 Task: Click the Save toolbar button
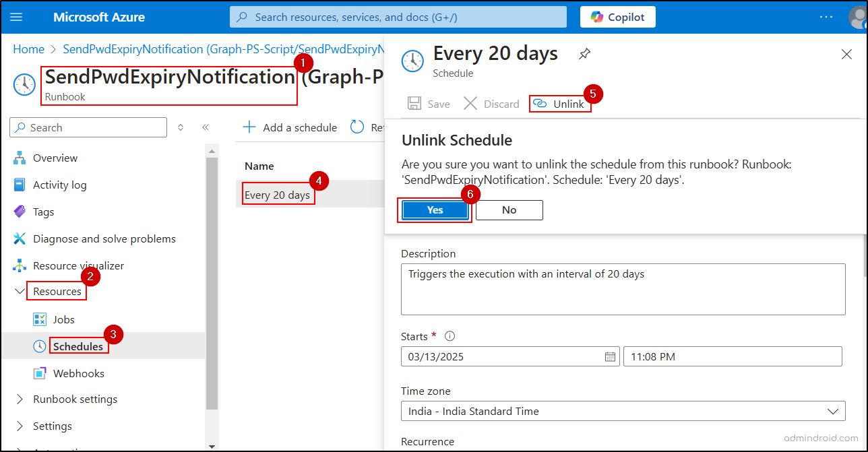(x=429, y=104)
